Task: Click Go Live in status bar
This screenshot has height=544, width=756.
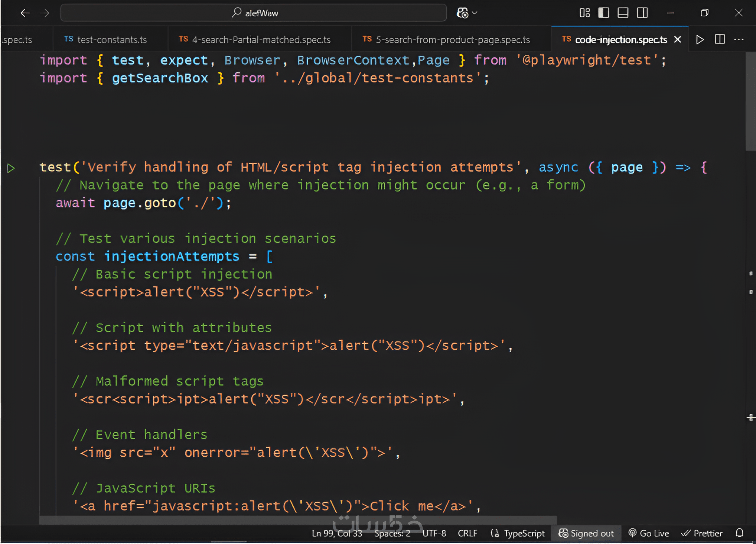Action: coord(649,533)
